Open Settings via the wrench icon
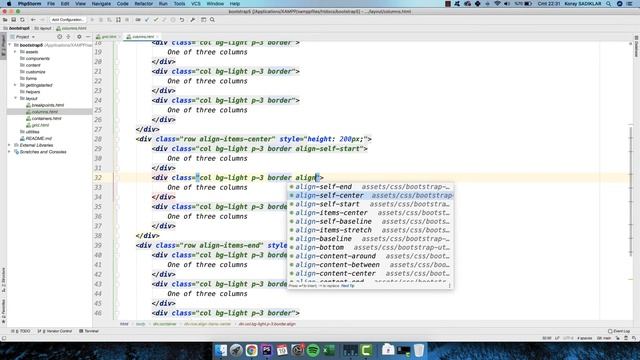This screenshot has width=640, height=360. (x=193, y=20)
